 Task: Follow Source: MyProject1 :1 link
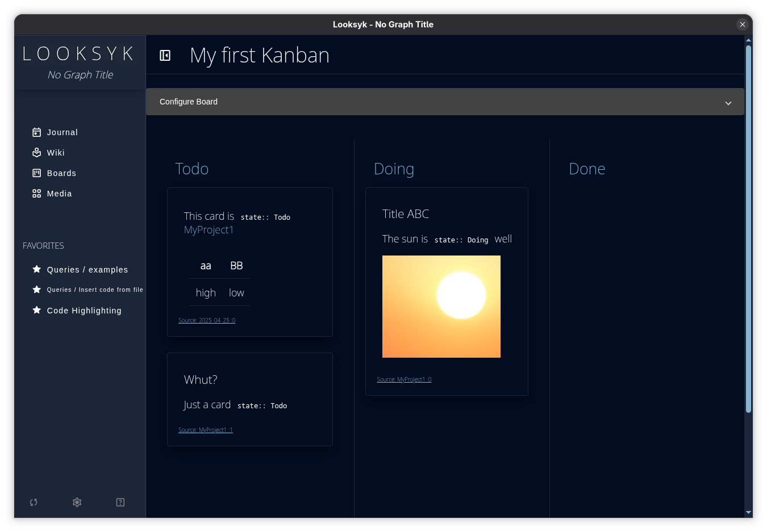click(x=206, y=430)
